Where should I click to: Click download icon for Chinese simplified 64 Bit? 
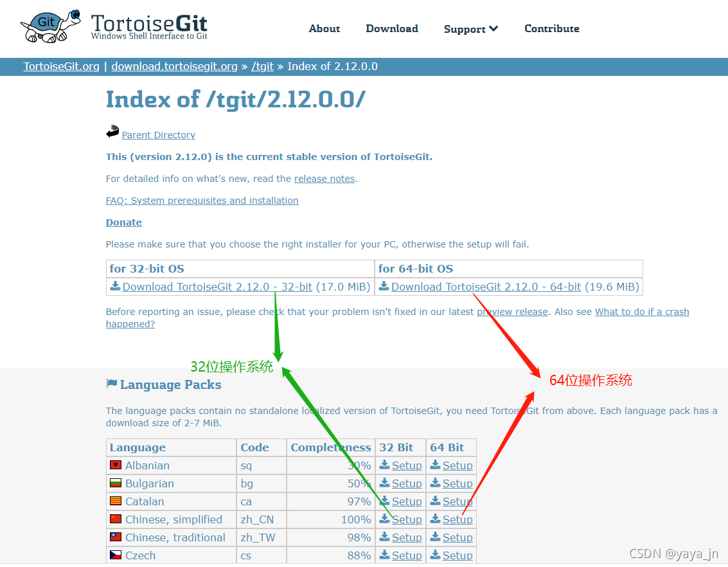tap(435, 519)
